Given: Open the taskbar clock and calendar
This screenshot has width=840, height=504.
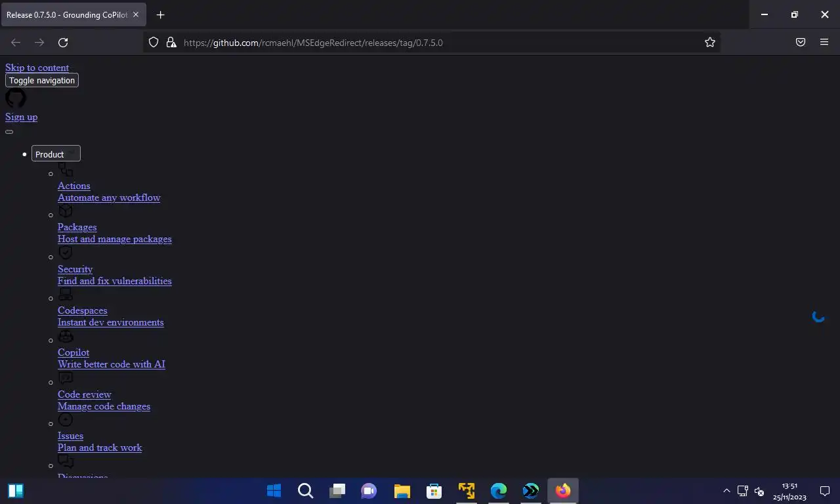Looking at the screenshot, I should [x=789, y=492].
